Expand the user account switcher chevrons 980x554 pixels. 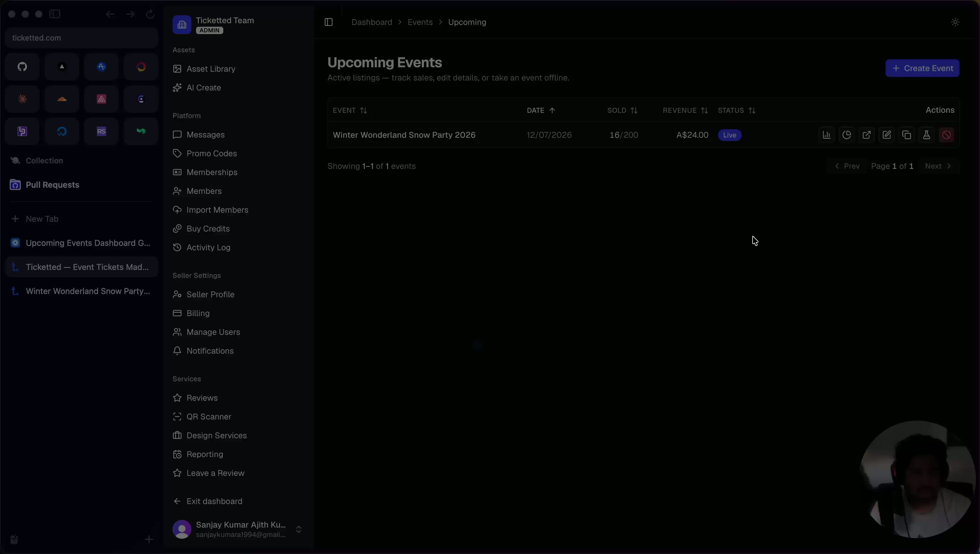[x=299, y=529]
